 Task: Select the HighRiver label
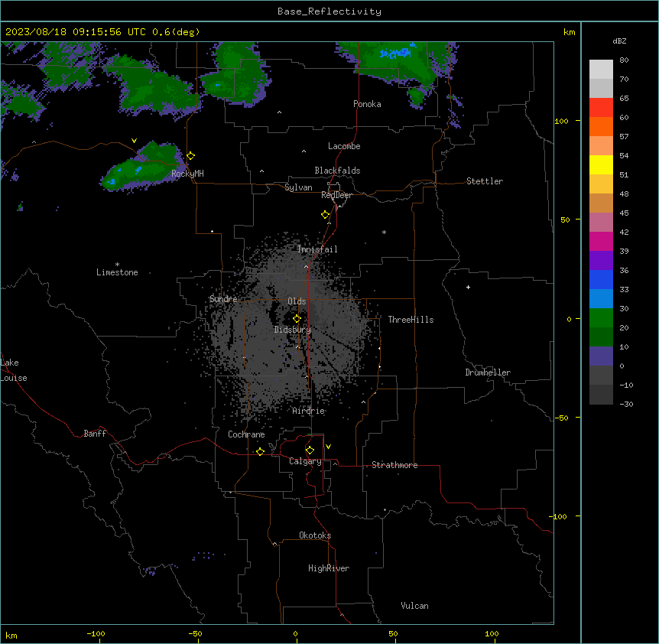(x=328, y=568)
